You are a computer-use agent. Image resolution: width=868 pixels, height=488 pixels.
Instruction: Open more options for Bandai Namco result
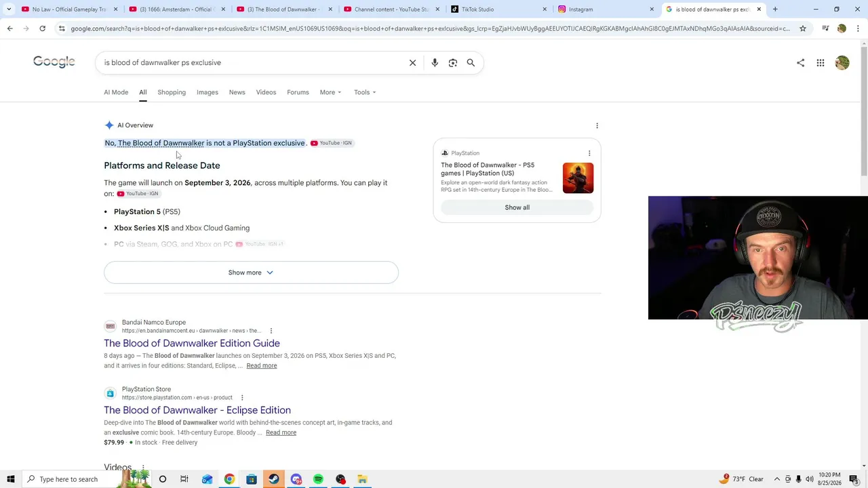tap(271, 331)
